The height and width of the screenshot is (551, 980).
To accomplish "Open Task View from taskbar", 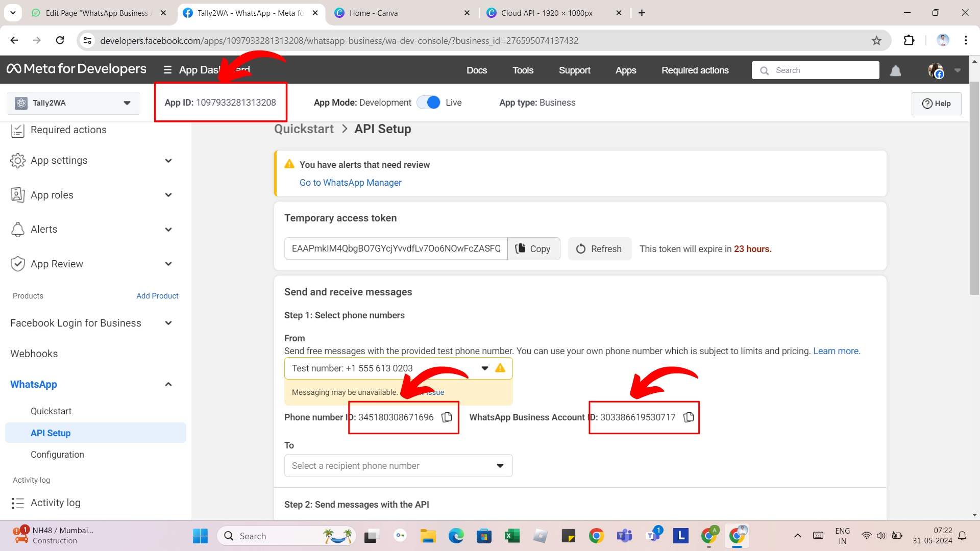I will point(371,536).
